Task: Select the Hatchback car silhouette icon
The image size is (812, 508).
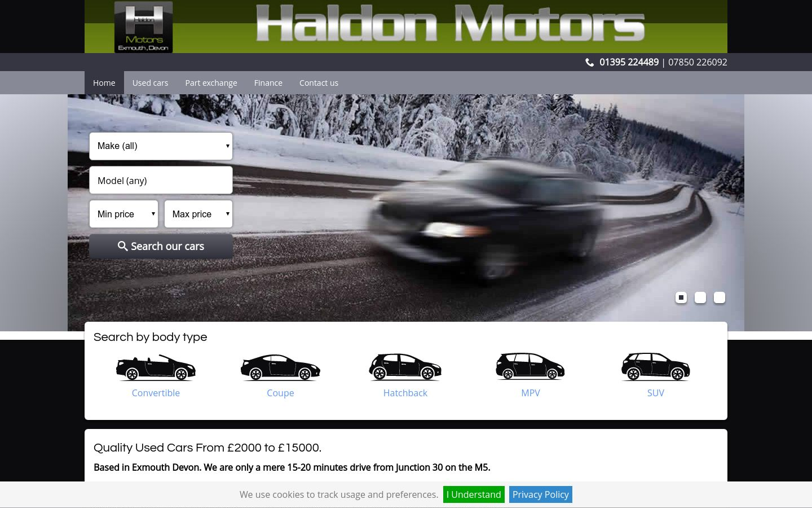Action: 405,367
